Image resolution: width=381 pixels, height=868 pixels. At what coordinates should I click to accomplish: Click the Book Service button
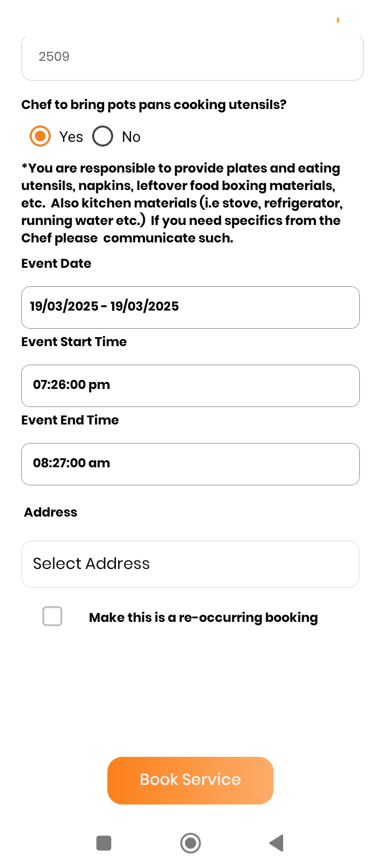(190, 780)
